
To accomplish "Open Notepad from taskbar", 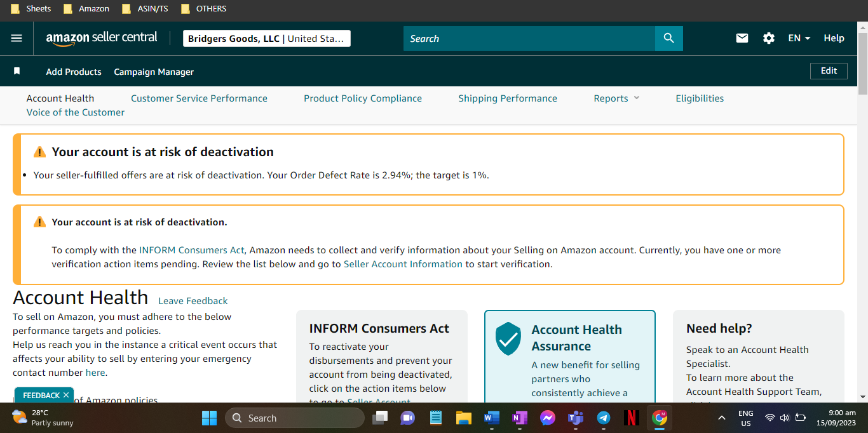I will point(436,418).
